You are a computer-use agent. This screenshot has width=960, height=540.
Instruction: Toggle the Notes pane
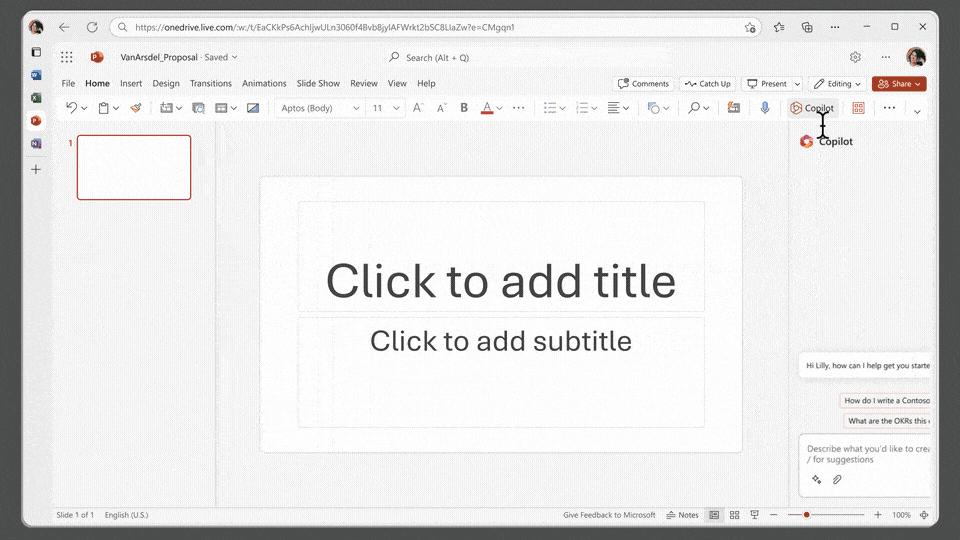click(683, 515)
